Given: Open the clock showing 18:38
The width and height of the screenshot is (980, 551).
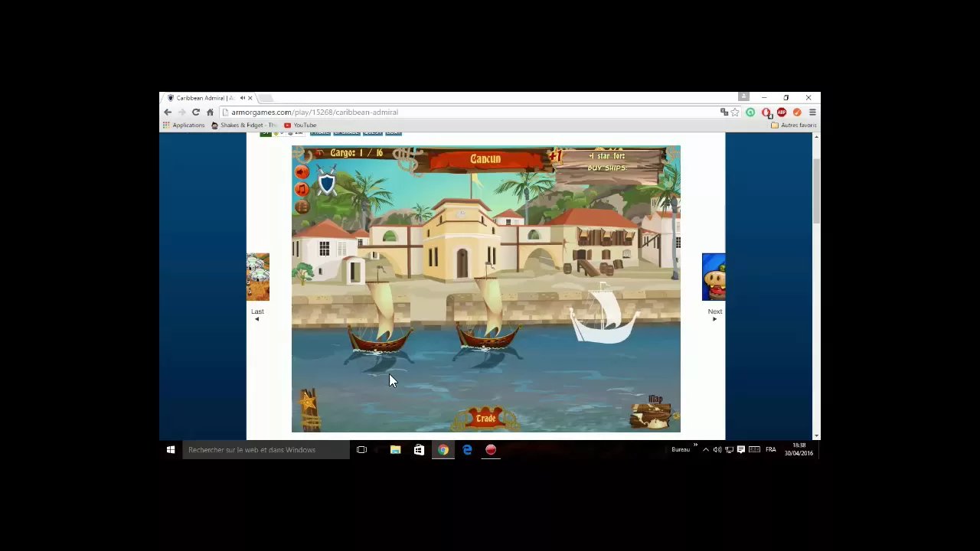Looking at the screenshot, I should point(799,450).
